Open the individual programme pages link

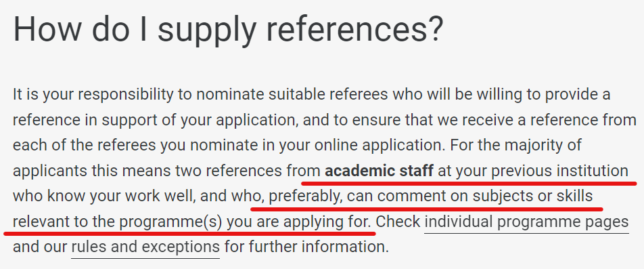point(526,222)
